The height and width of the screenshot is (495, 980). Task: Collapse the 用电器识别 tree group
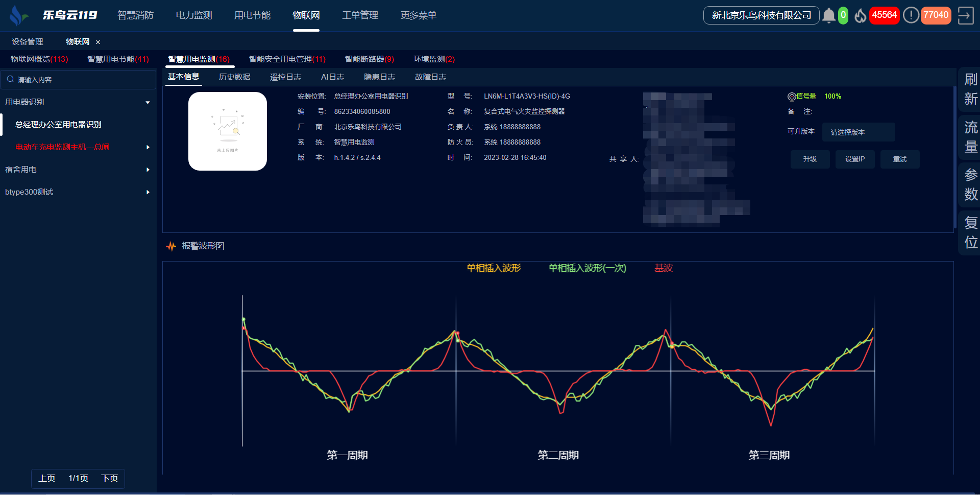[148, 102]
